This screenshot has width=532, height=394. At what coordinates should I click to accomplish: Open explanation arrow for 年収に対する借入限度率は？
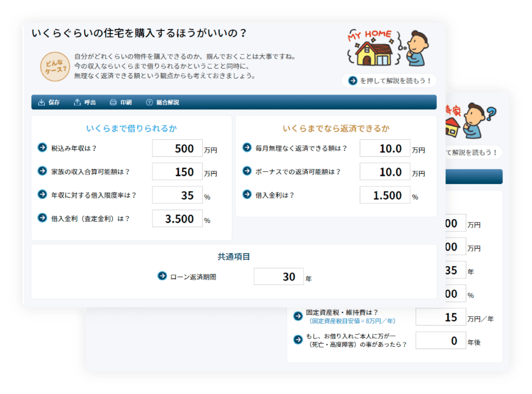tap(42, 194)
